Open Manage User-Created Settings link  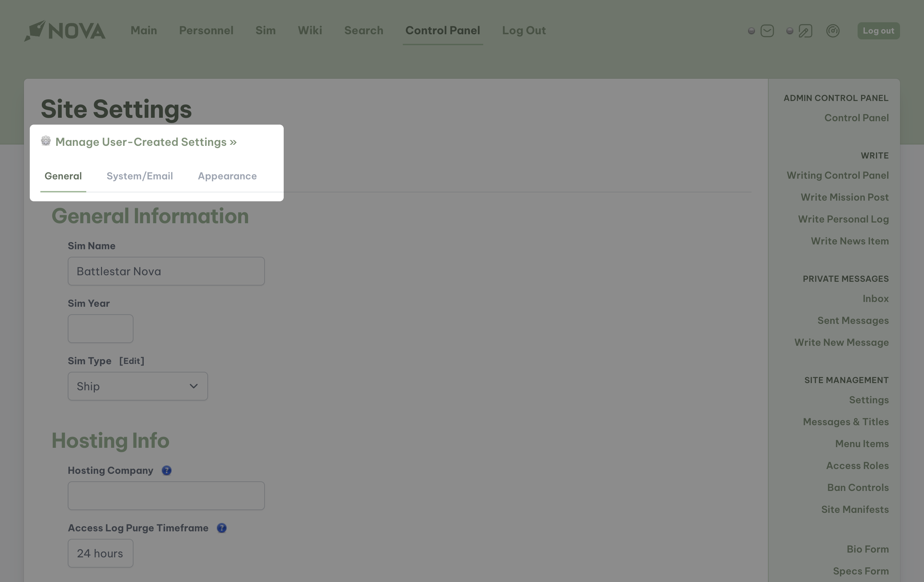[x=146, y=142]
